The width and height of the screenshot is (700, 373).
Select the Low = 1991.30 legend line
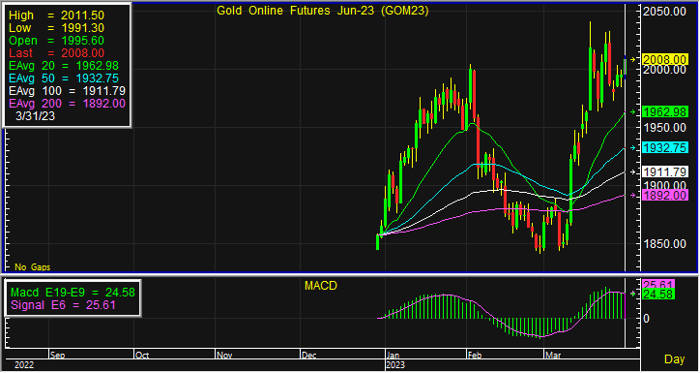[x=56, y=28]
